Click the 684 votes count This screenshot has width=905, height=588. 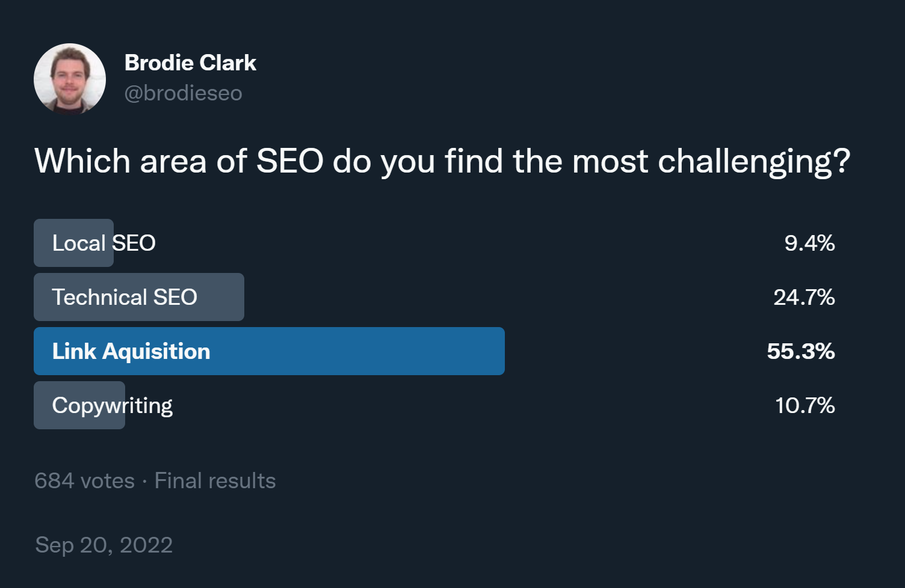point(84,481)
